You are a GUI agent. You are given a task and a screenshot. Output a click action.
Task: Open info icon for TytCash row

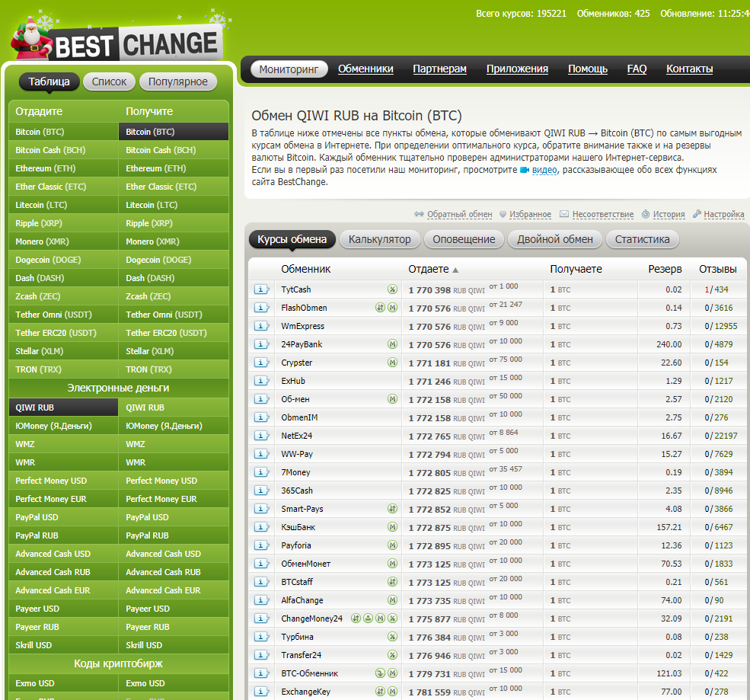click(x=261, y=289)
